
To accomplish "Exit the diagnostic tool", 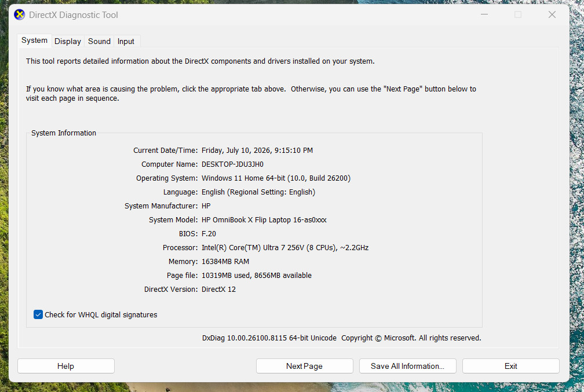I will point(510,366).
